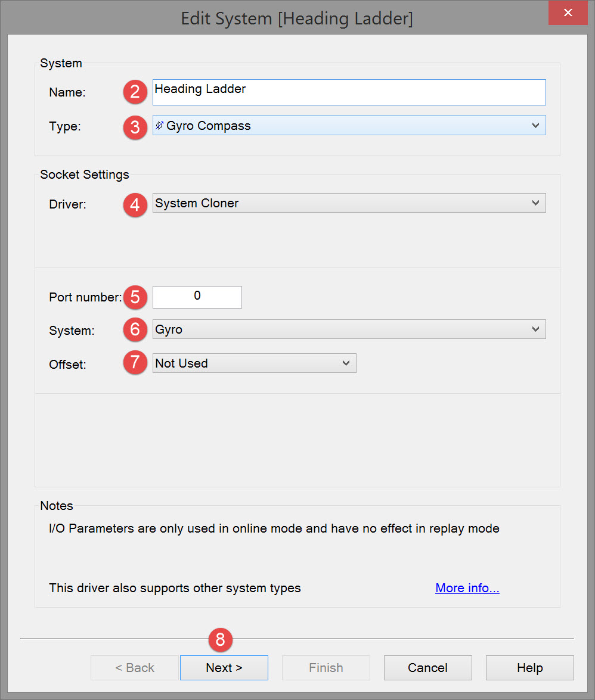
Task: Click the red number 4 callout
Action: (135, 205)
